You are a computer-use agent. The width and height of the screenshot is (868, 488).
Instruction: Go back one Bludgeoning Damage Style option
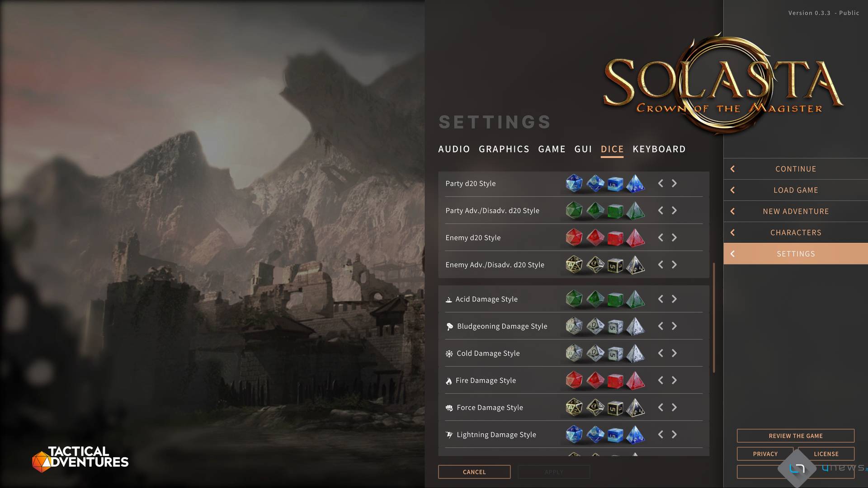pos(660,326)
